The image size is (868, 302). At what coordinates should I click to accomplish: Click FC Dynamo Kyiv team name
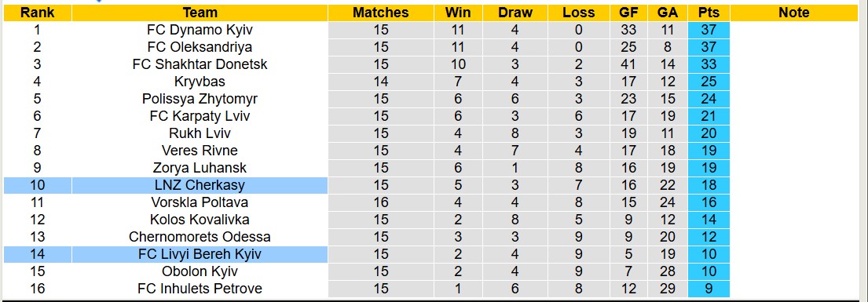200,30
